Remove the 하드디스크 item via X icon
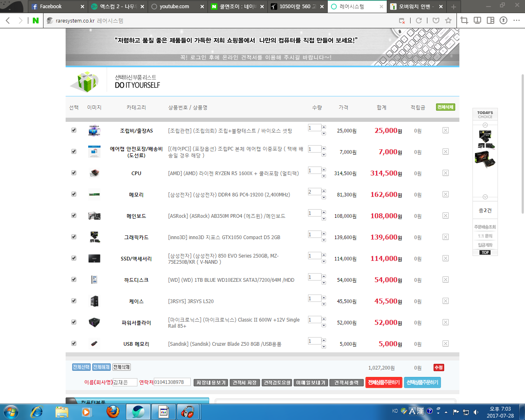The width and height of the screenshot is (525, 420). 445,280
